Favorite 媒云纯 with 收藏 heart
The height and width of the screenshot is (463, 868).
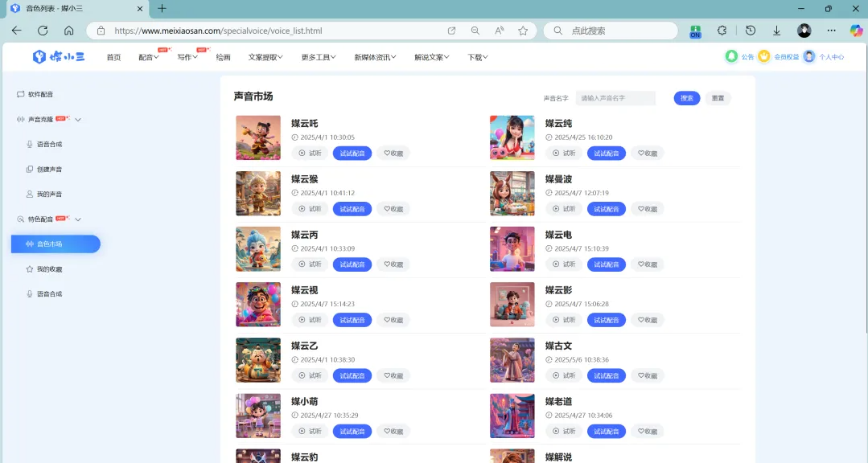pos(648,154)
